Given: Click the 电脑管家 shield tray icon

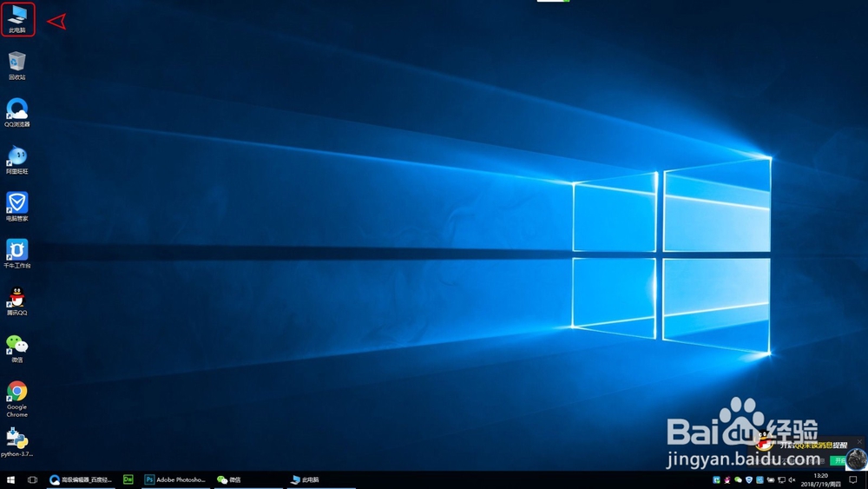Looking at the screenshot, I should tap(749, 479).
